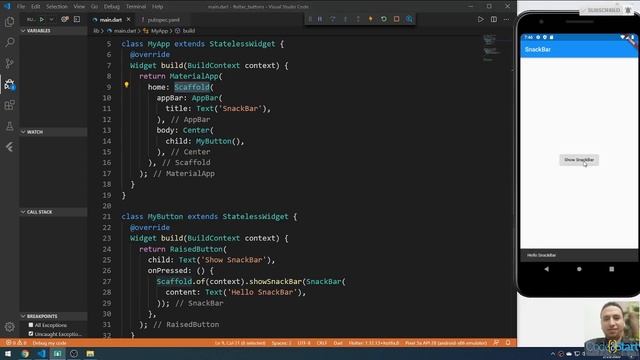This screenshot has width=640, height=360.
Task: Open the Debug Console icon
Action: tap(77, 19)
